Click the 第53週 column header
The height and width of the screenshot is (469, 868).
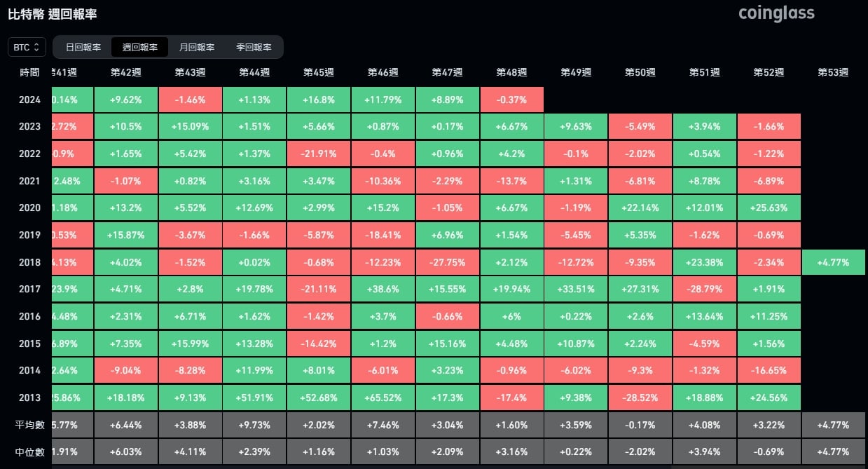tap(833, 72)
